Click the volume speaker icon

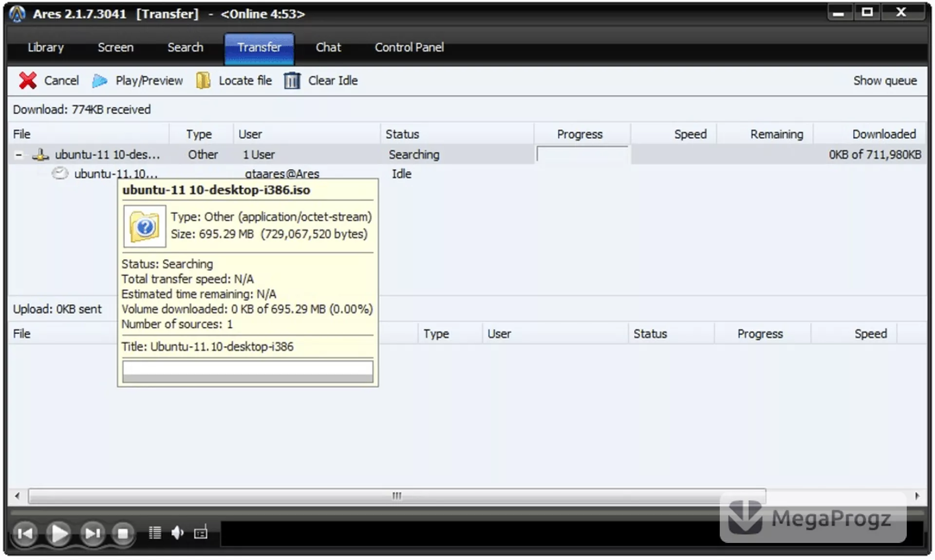[177, 533]
